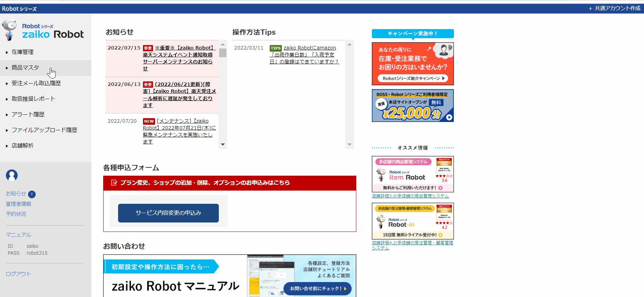Click the ログアウト link
This screenshot has width=644, height=297.
click(18, 274)
